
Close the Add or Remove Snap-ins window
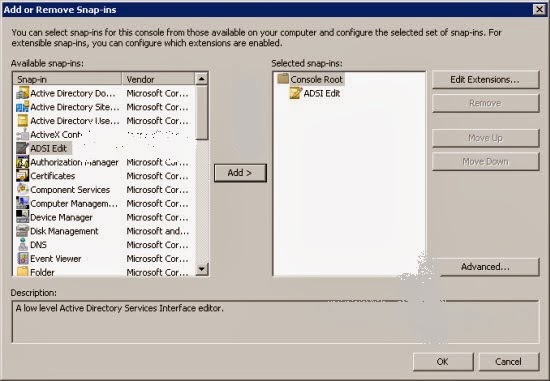tap(539, 9)
